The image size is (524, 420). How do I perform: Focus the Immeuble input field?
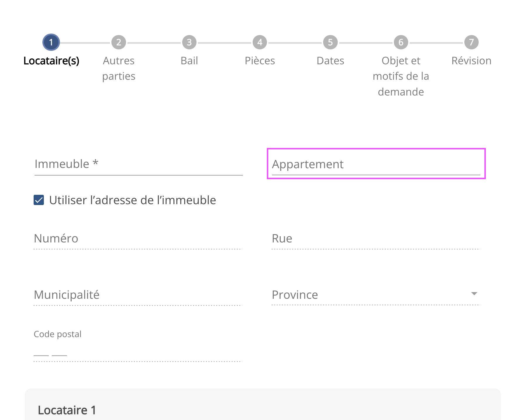(x=139, y=164)
